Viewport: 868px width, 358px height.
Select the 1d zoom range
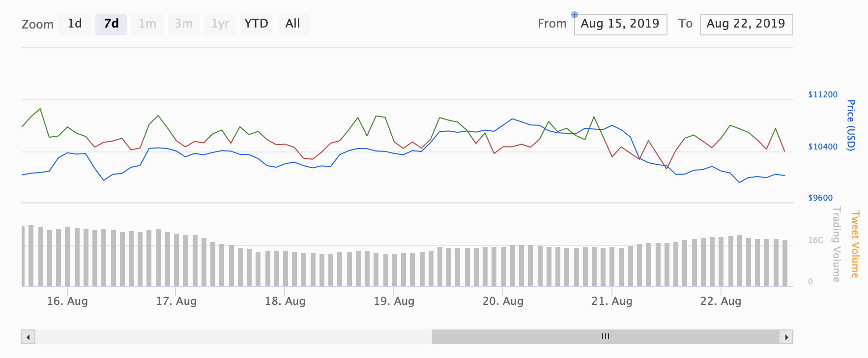75,24
